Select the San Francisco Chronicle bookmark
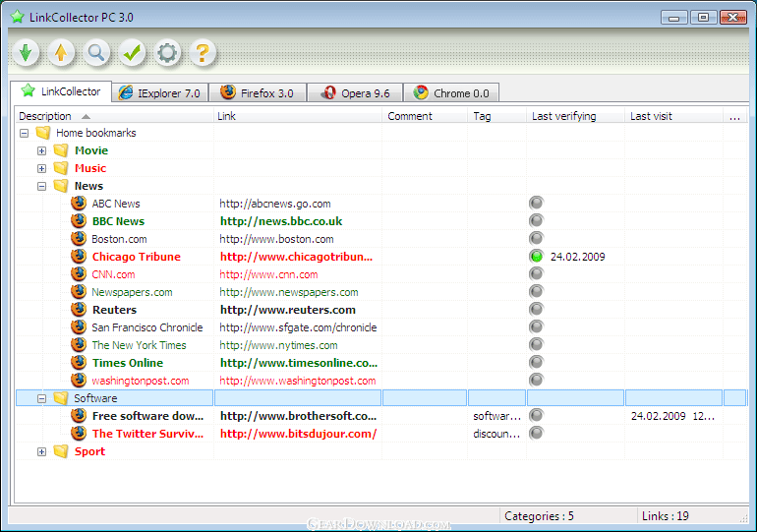This screenshot has height=532, width=757. 147,327
